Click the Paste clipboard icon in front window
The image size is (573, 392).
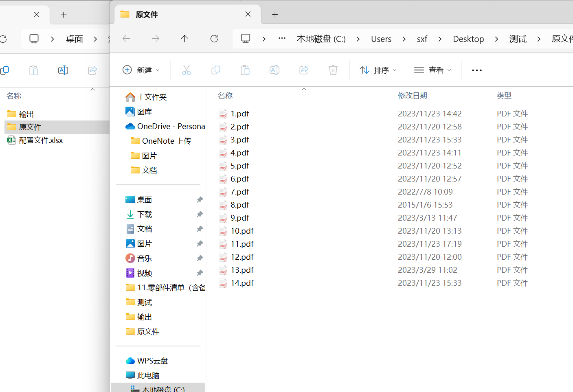click(x=245, y=70)
